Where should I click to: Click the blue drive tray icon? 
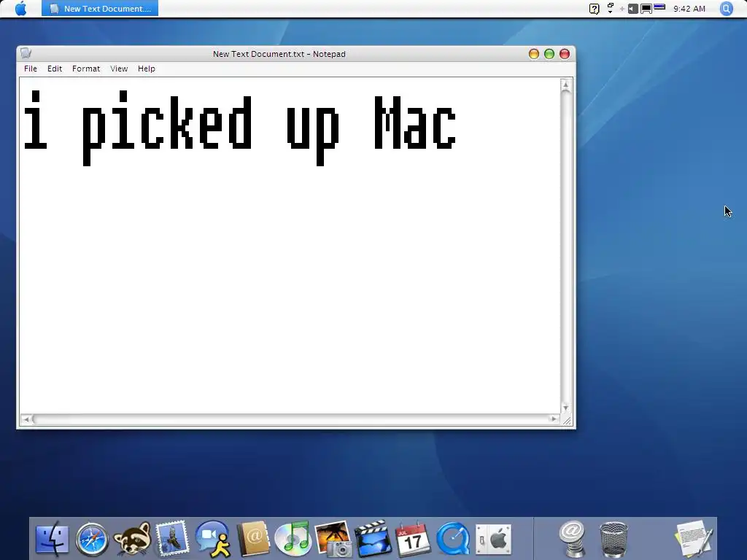tap(659, 7)
